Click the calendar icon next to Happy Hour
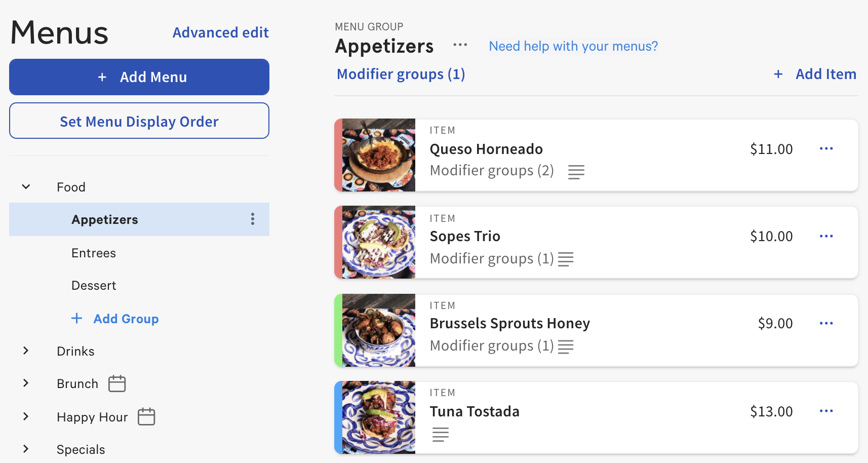This screenshot has height=463, width=868. pos(147,417)
